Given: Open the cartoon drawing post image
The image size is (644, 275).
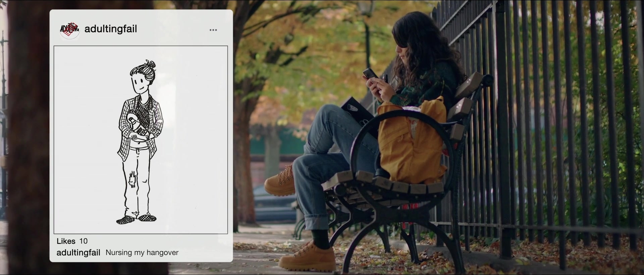Looking at the screenshot, I should [141, 140].
